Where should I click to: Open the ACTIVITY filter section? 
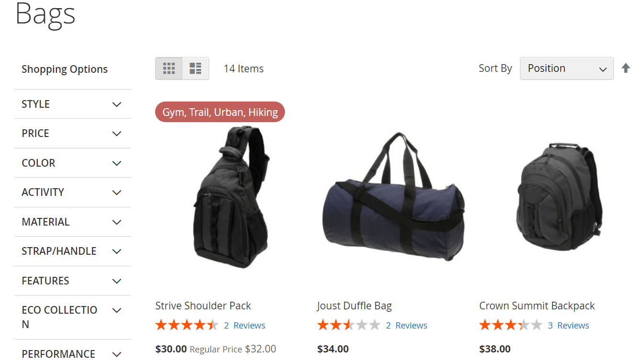72,193
